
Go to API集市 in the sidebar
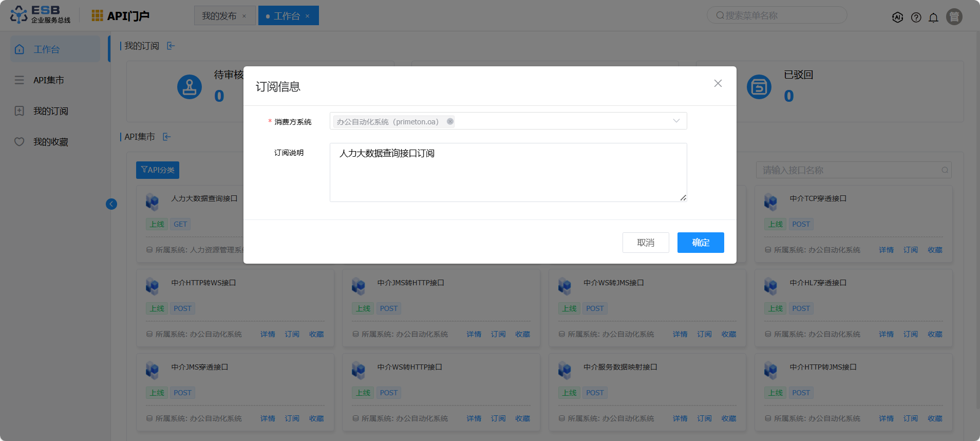coord(49,80)
